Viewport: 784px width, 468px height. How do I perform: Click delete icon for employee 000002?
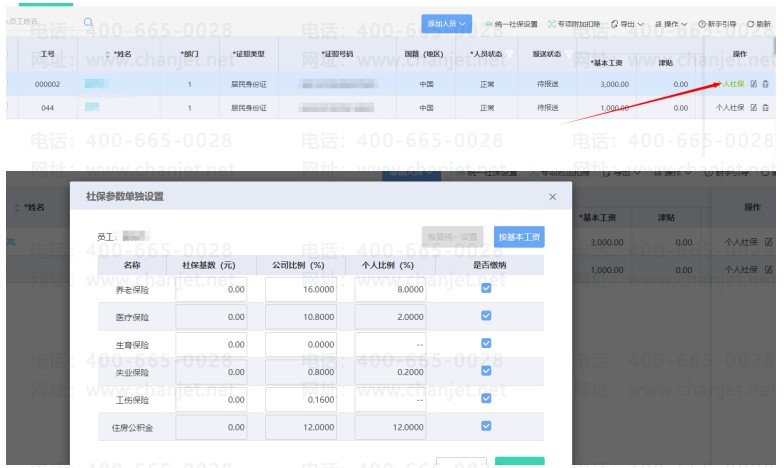[x=766, y=84]
